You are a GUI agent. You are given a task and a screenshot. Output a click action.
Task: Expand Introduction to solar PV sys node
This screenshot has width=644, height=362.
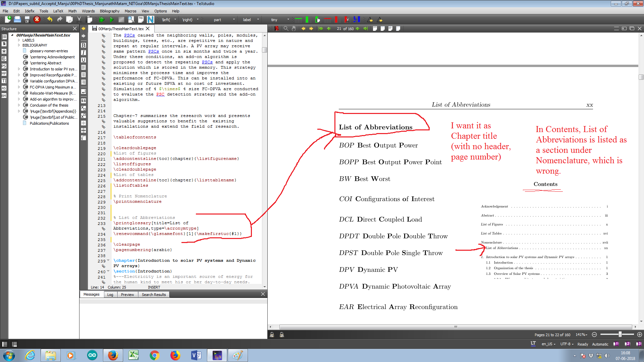tap(19, 69)
